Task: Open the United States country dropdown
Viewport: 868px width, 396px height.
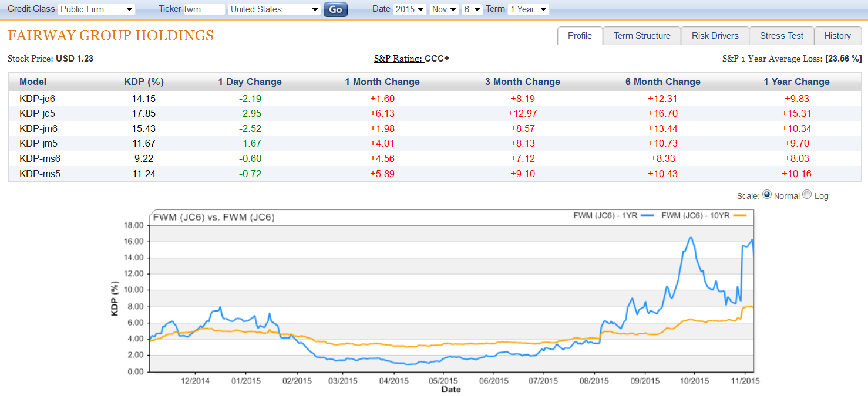Action: pos(274,9)
